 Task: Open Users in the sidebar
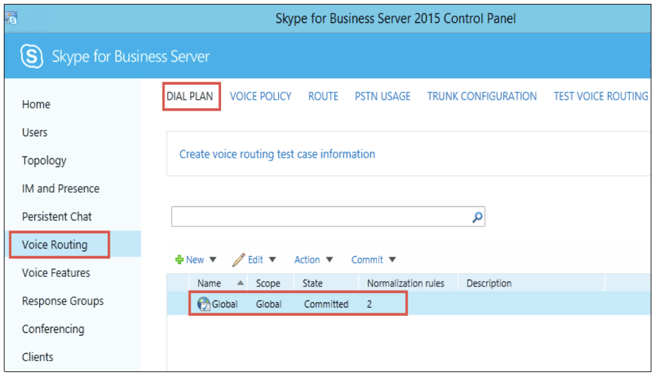click(35, 132)
